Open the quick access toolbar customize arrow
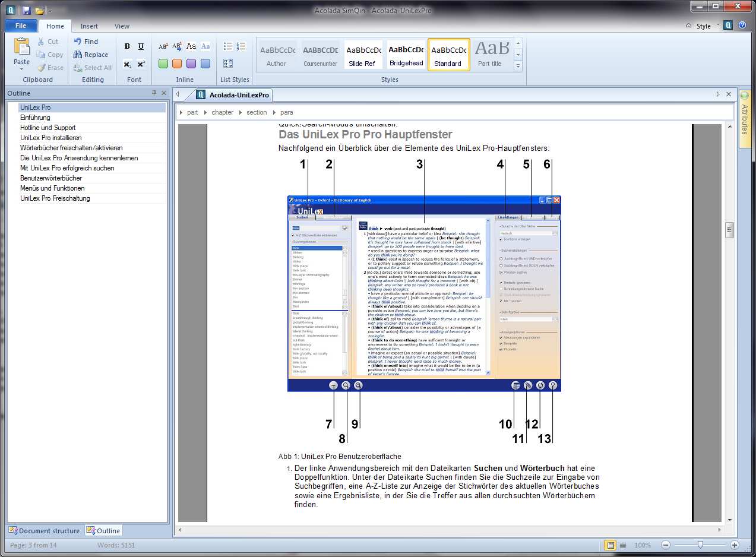Image resolution: width=756 pixels, height=557 pixels. coord(50,11)
